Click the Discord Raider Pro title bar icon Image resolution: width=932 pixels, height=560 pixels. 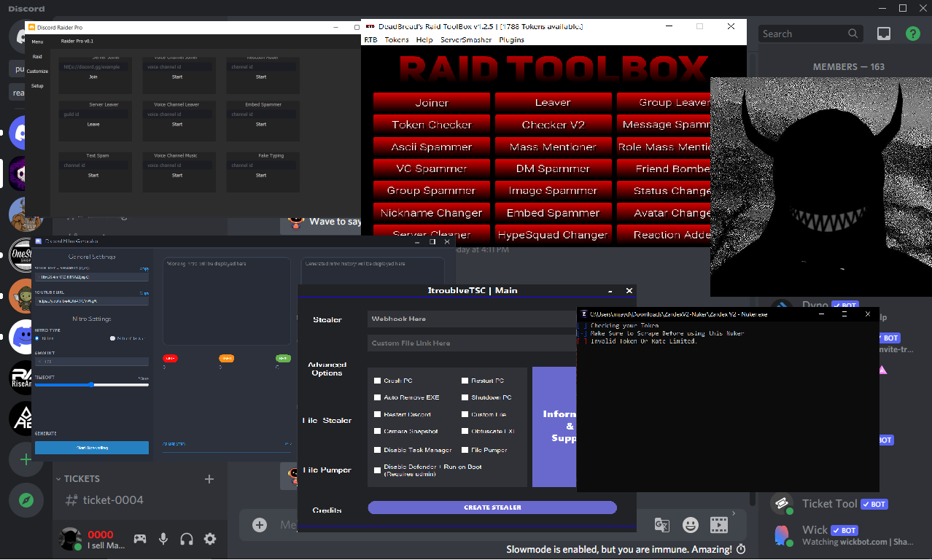[x=31, y=27]
